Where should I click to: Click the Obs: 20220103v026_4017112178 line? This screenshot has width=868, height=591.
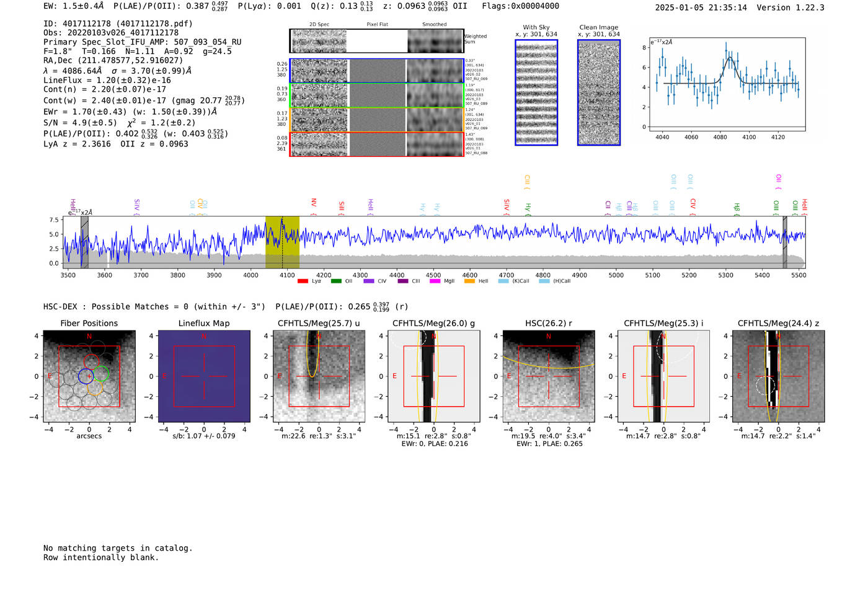(111, 33)
